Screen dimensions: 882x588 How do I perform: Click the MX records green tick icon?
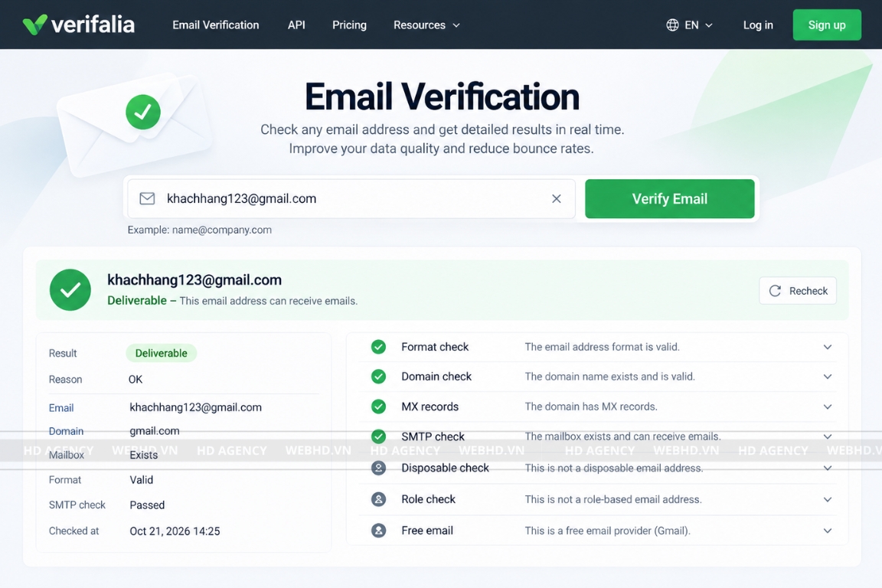[x=378, y=407]
